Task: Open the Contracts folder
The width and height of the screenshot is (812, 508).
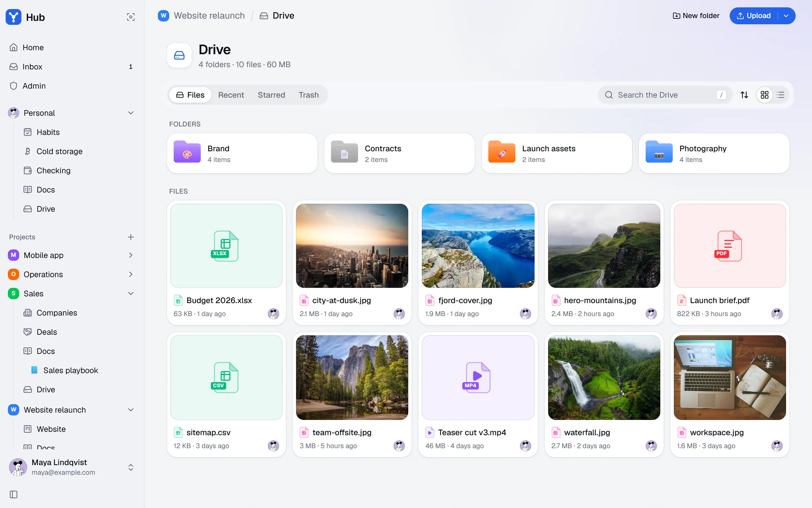Action: point(399,153)
